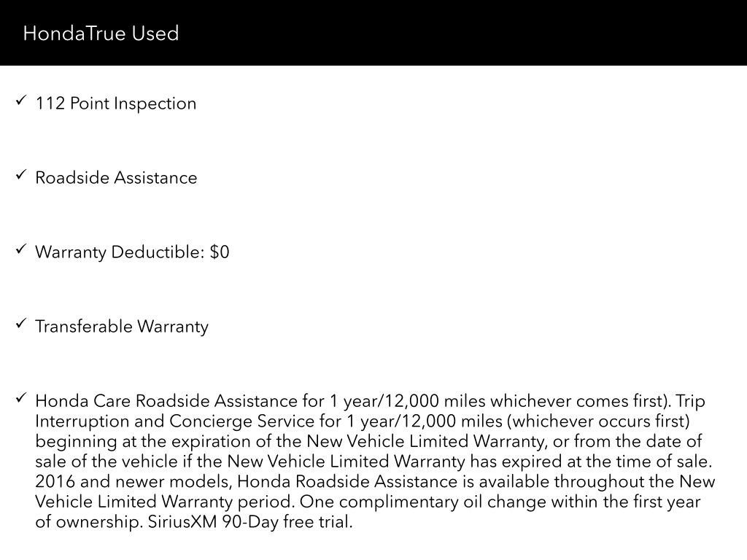Select the Warranty Deductible checkmark icon

pos(20,249)
